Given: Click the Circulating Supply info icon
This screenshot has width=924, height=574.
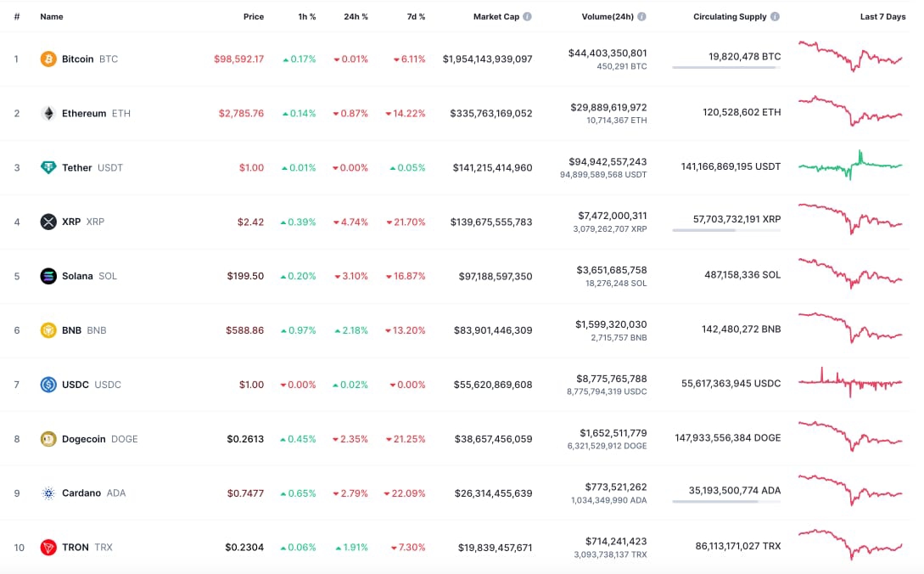Looking at the screenshot, I should tap(776, 17).
